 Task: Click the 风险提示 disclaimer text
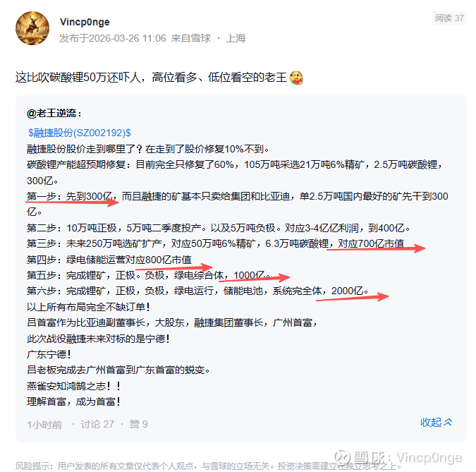(208, 466)
